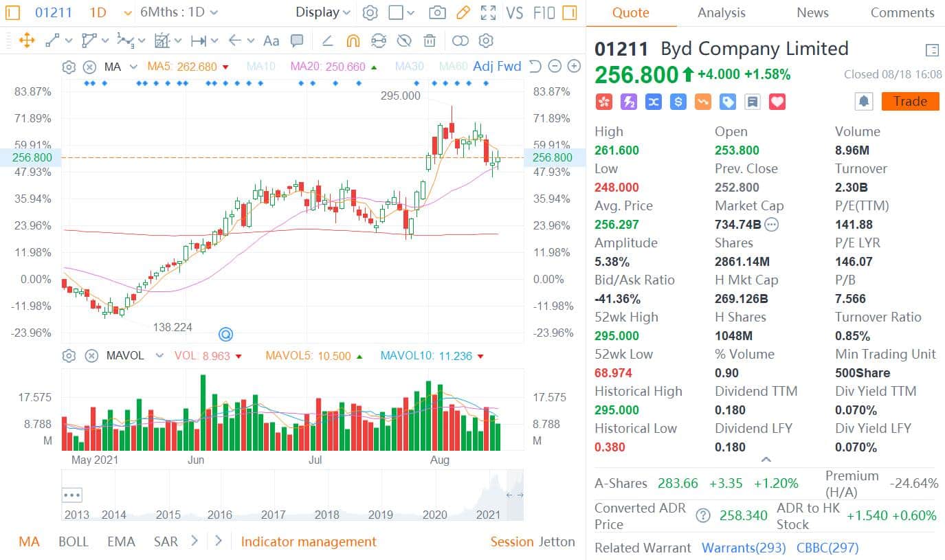Delete all drawings with trash icon
The image size is (945, 560).
(x=430, y=41)
